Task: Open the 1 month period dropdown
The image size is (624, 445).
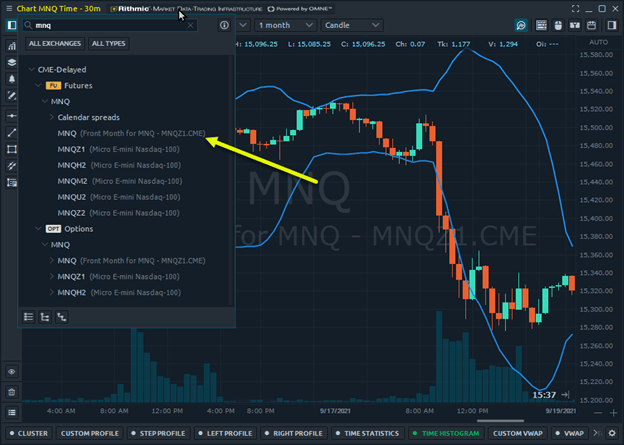Action: pos(285,25)
